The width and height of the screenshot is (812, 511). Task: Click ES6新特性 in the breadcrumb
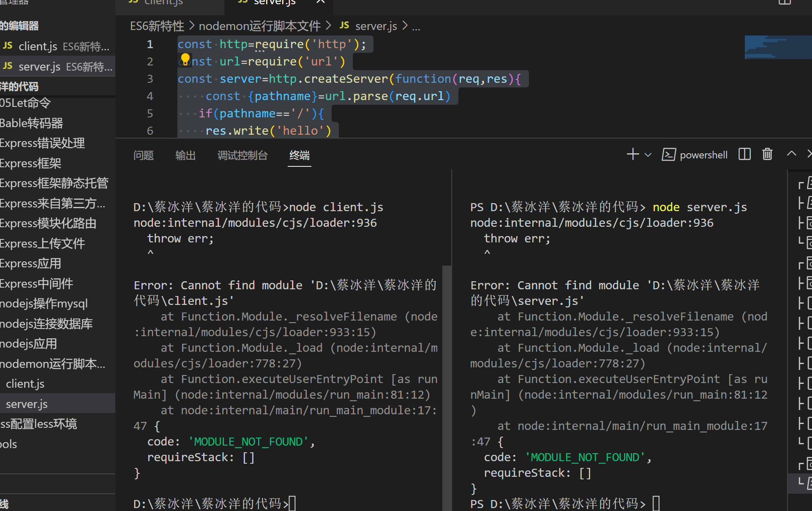(x=157, y=26)
